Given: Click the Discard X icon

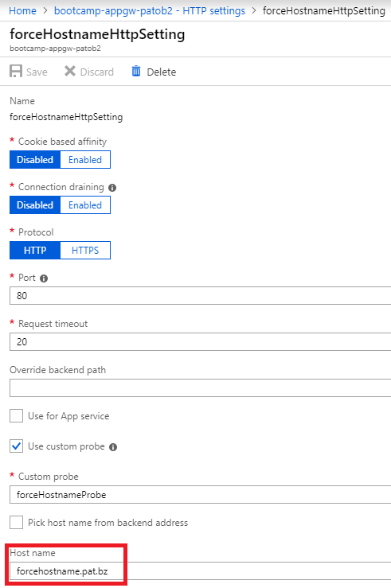Looking at the screenshot, I should click(70, 71).
